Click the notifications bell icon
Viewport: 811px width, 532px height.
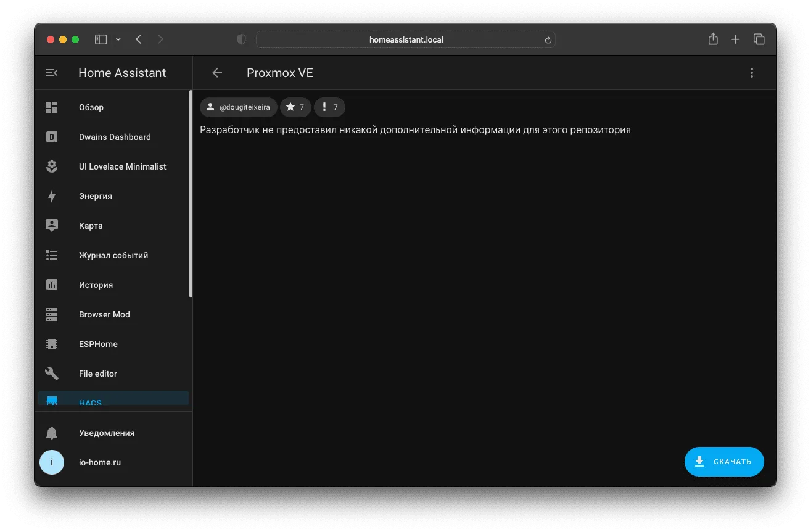click(52, 433)
